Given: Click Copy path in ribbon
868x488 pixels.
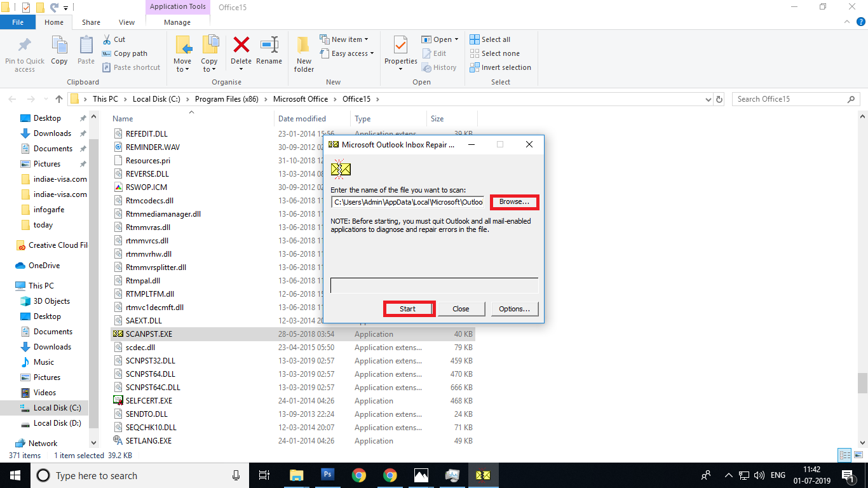Looking at the screenshot, I should click(x=125, y=53).
